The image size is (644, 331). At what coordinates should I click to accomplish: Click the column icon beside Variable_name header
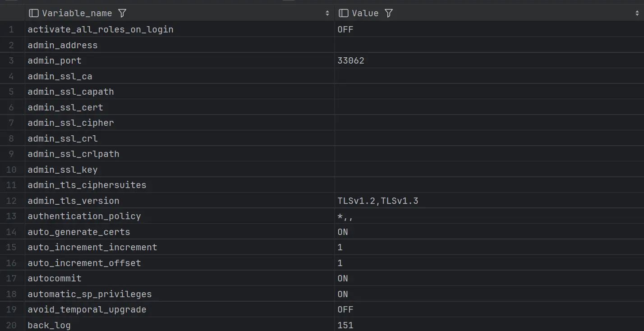(33, 13)
